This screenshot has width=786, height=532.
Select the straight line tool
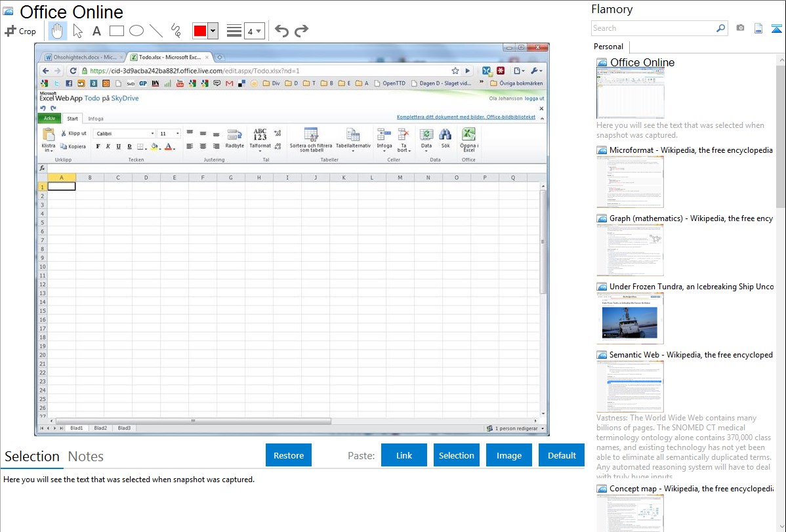click(x=156, y=31)
